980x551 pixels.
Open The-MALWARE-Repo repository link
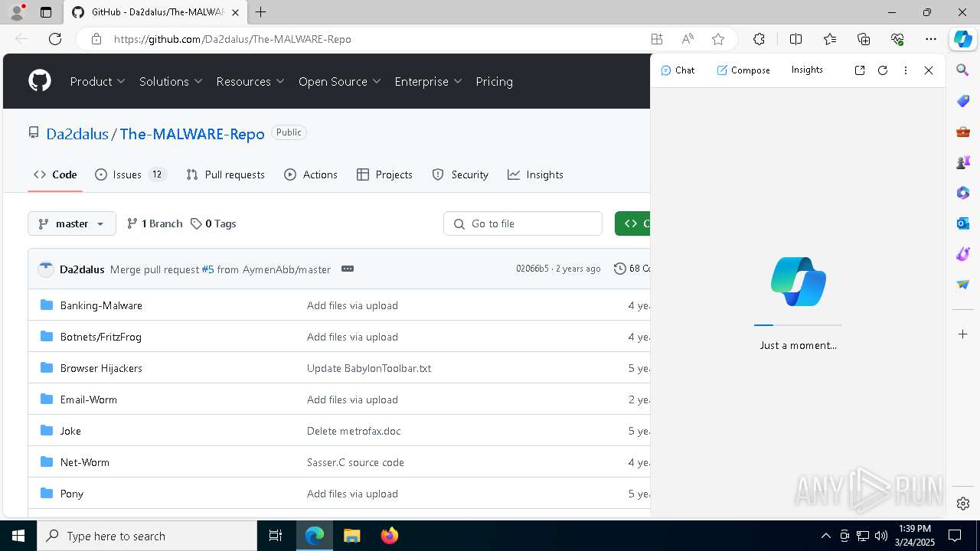(192, 133)
